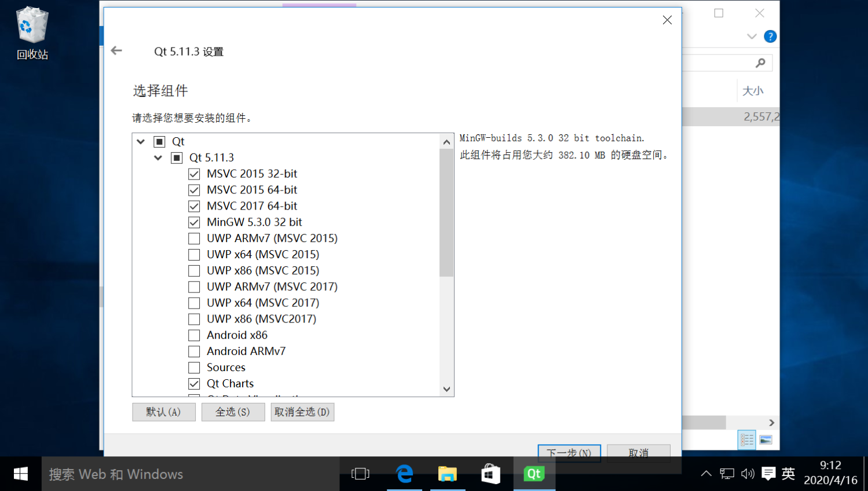Click 全选(S) to select all components
Viewport: 868px width, 491px height.
[233, 412]
